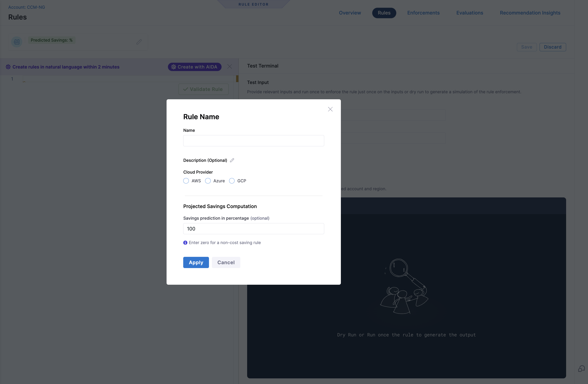Click the rule code icon near Predicted Savings

[x=16, y=42]
